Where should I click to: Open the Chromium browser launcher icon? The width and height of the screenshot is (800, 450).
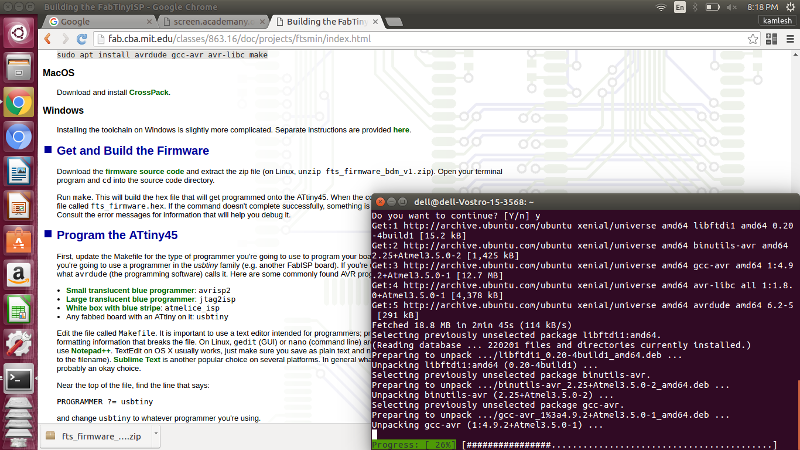tap(18, 137)
